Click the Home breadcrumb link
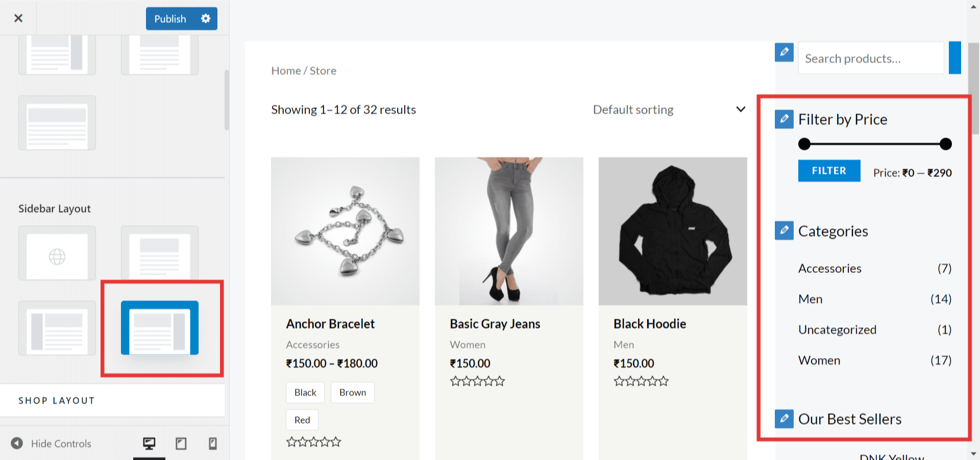Viewport: 980px width, 460px height. pos(286,71)
